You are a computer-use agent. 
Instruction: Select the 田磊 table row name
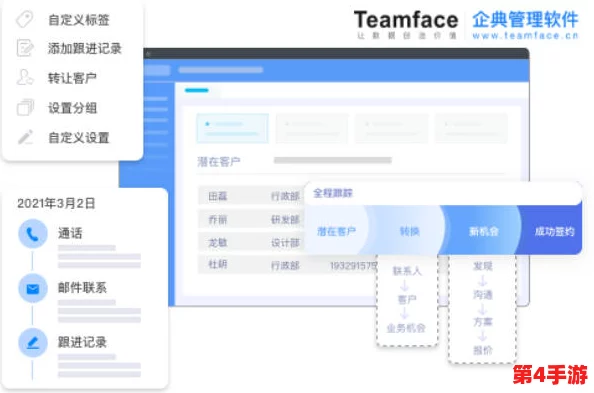(218, 196)
